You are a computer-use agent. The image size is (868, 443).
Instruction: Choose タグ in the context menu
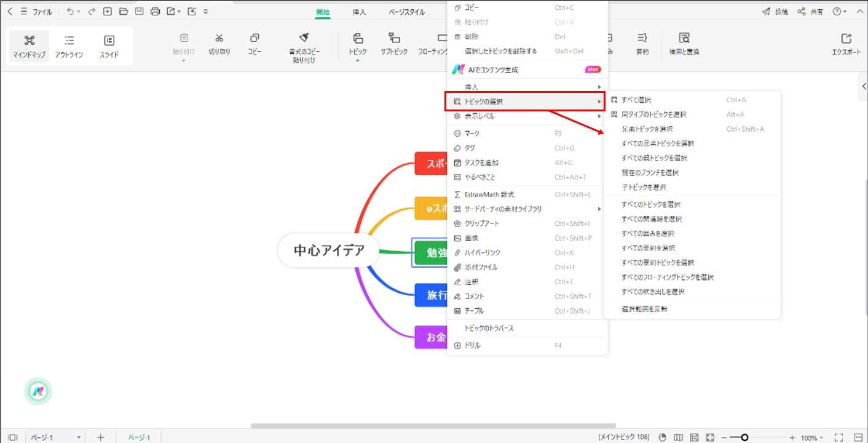pos(527,148)
